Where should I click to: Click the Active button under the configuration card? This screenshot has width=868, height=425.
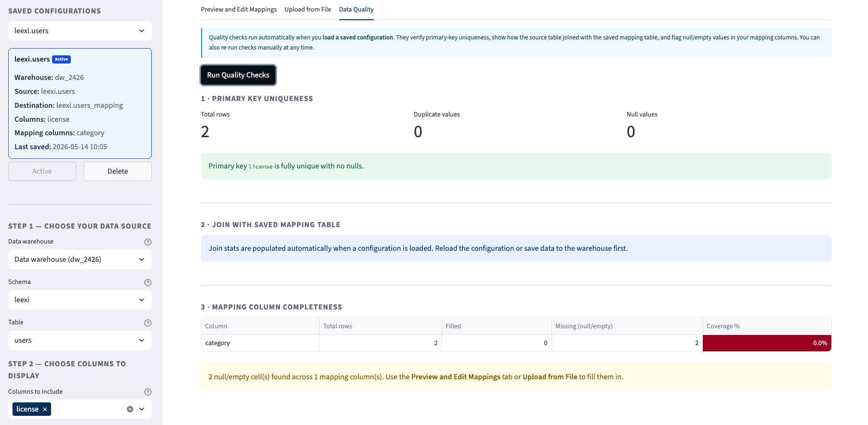[x=42, y=171]
